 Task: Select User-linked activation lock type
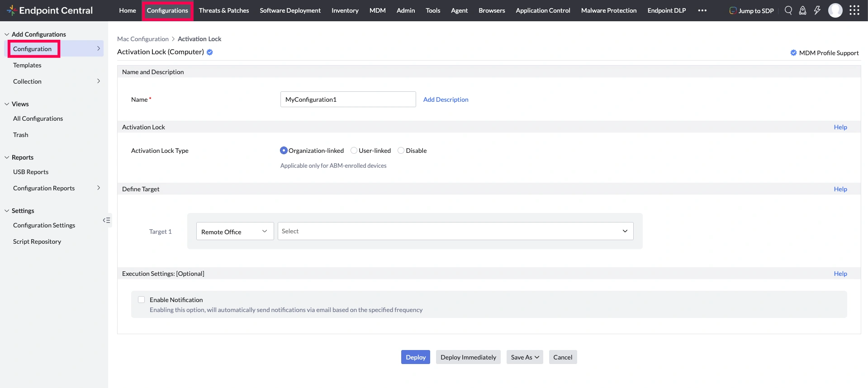pyautogui.click(x=354, y=151)
